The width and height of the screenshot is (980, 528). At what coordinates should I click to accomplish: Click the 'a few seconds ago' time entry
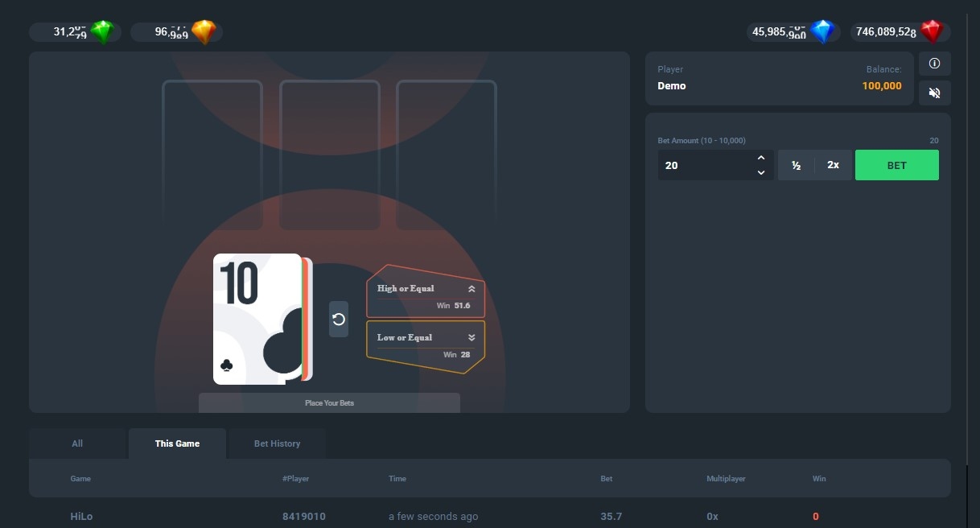(x=433, y=517)
